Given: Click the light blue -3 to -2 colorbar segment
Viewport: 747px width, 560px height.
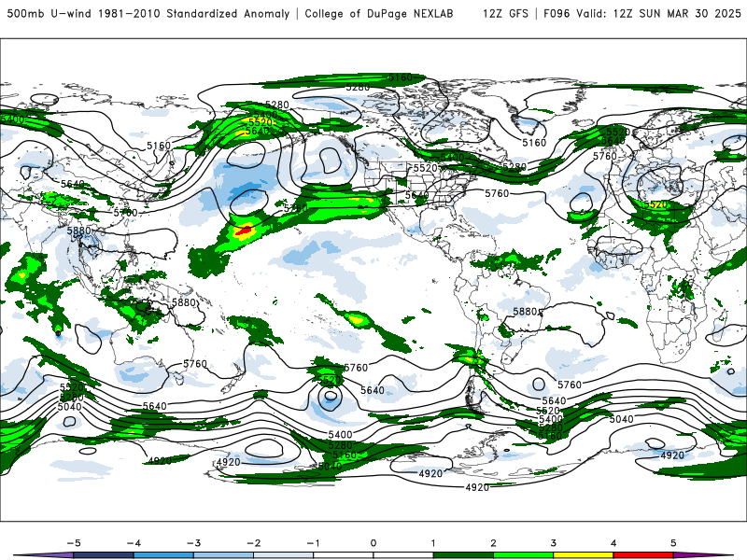Looking at the screenshot, I should [223, 555].
